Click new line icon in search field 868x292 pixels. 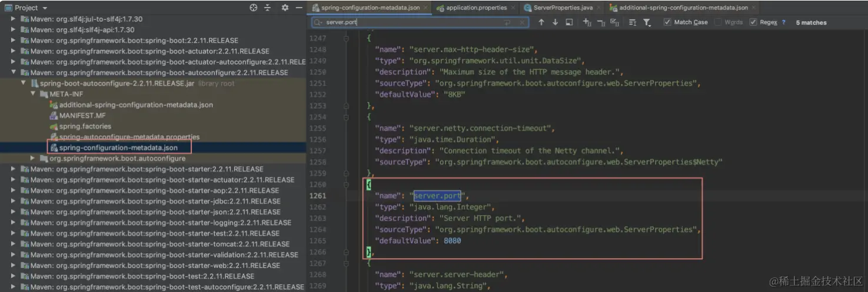tap(507, 22)
